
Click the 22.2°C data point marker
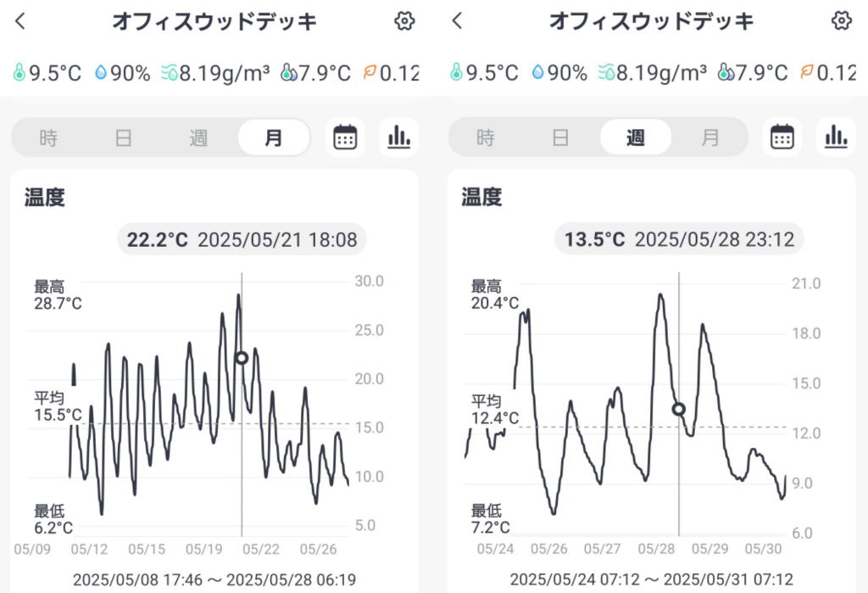click(242, 358)
